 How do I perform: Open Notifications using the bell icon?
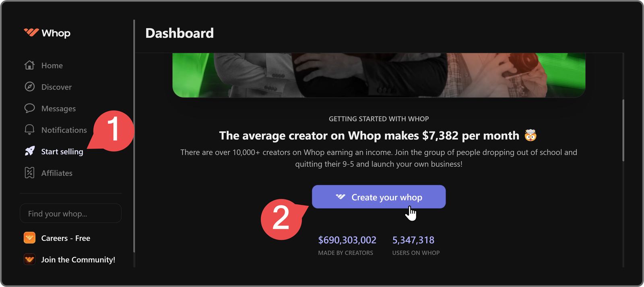point(29,129)
